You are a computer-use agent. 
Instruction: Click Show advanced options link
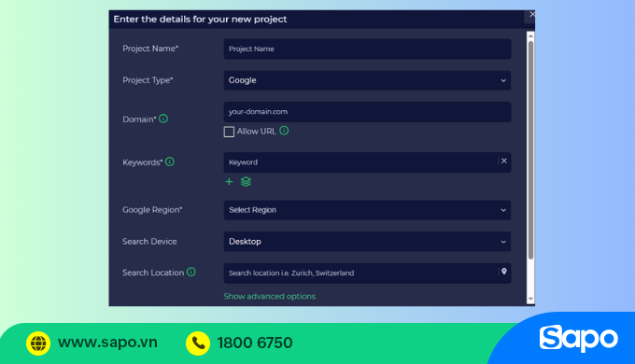(269, 297)
